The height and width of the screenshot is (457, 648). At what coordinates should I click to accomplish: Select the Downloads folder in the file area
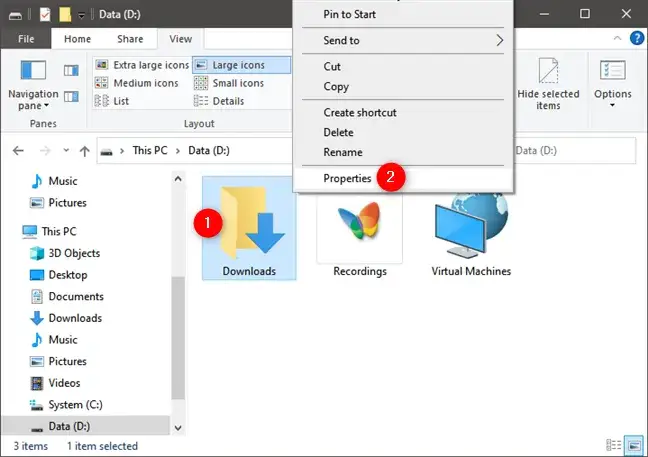pyautogui.click(x=249, y=228)
